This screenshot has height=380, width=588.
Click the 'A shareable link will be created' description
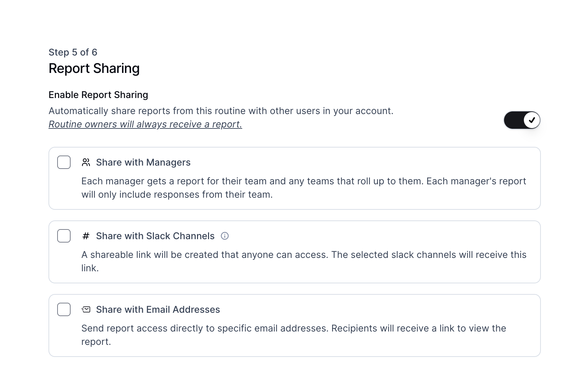point(304,261)
